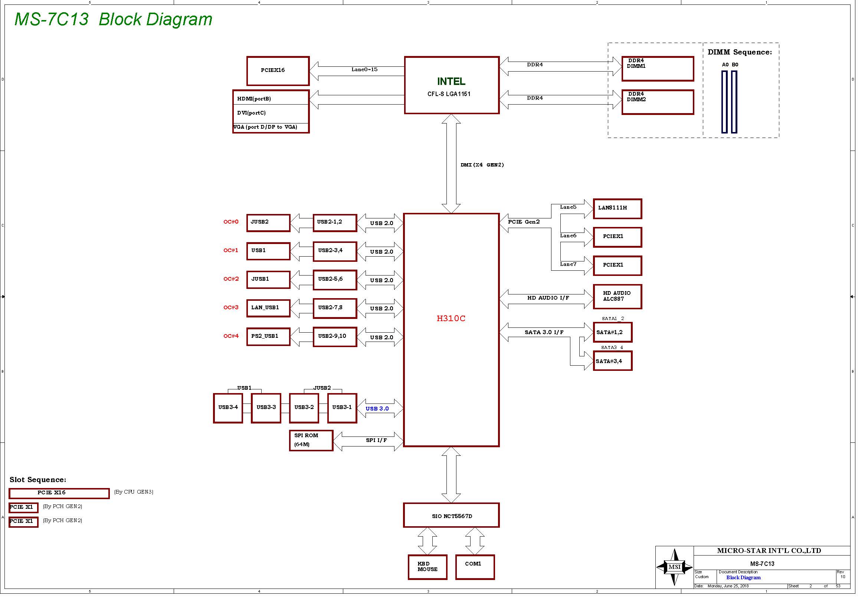Select the PCIE X16 slot in Slot Sequence

click(x=59, y=494)
